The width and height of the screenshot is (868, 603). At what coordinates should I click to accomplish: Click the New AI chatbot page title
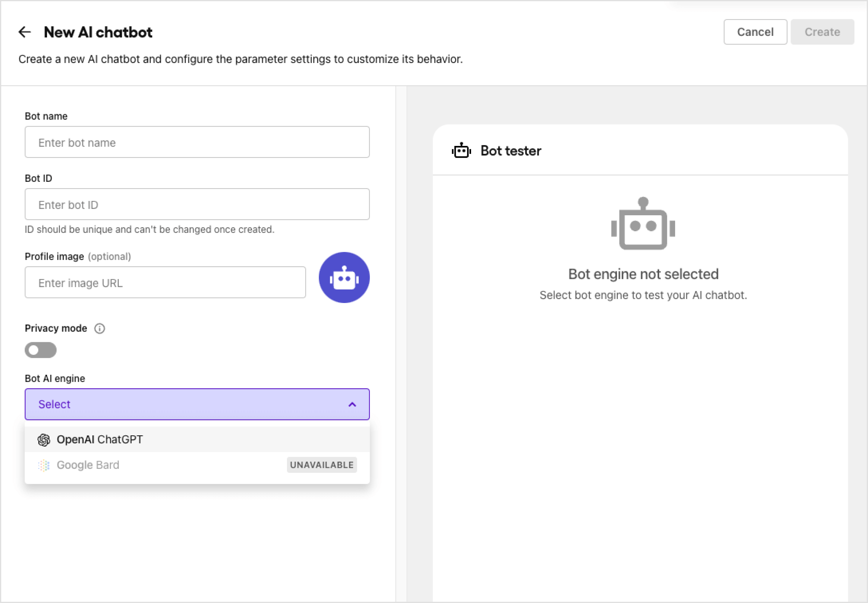[x=98, y=33]
